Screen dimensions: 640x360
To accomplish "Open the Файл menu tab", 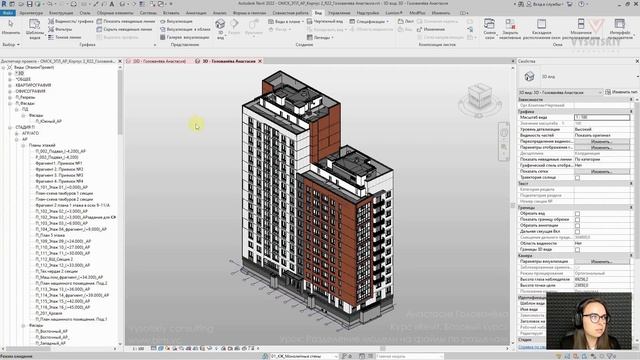I will coord(7,13).
